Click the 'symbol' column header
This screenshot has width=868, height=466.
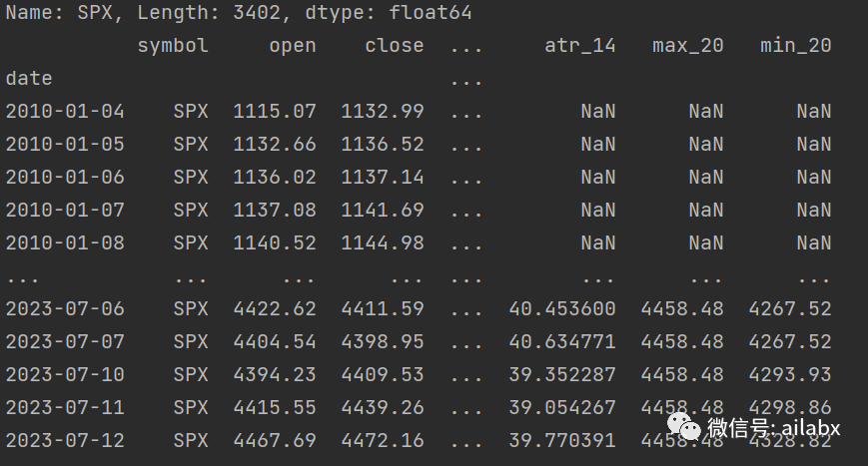coord(173,46)
